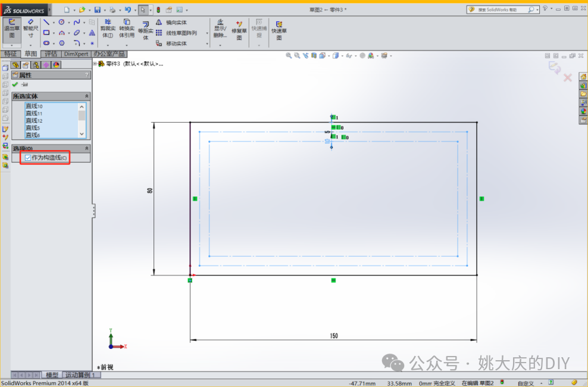Click the green checkmark to confirm properties

coord(15,85)
